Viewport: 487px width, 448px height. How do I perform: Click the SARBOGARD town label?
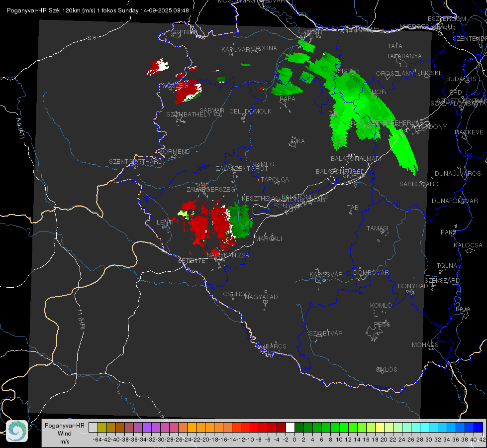coord(419,184)
